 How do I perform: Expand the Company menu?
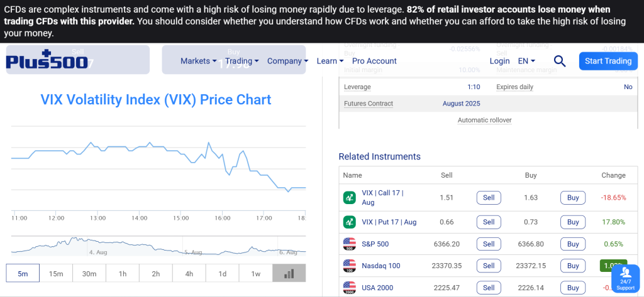[287, 61]
